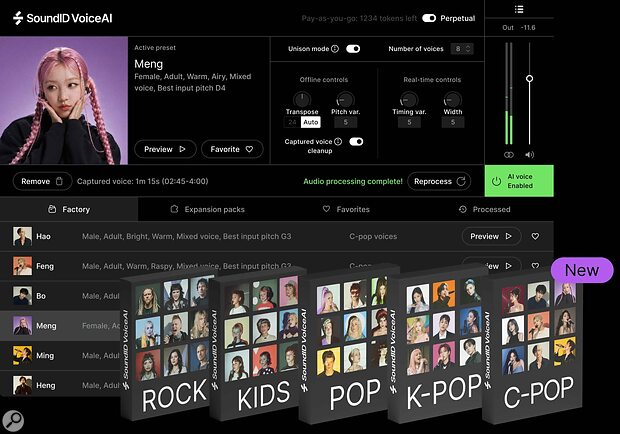The height and width of the screenshot is (434, 620).
Task: Click the pay-as-you-go tokens left text
Action: pyautogui.click(x=359, y=18)
